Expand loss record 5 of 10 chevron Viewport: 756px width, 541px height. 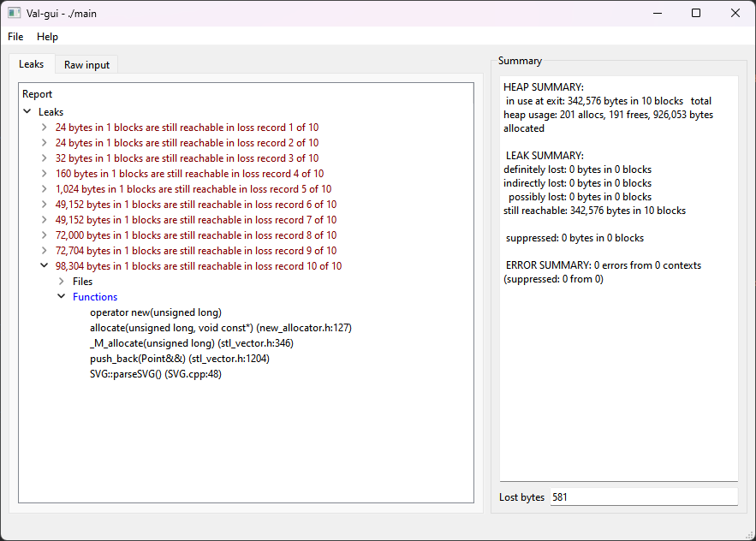pos(45,189)
